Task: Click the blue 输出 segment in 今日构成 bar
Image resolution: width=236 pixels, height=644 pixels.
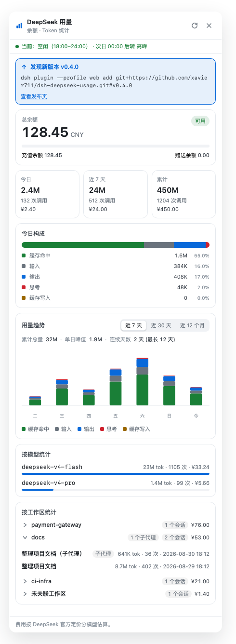Action: point(190,245)
